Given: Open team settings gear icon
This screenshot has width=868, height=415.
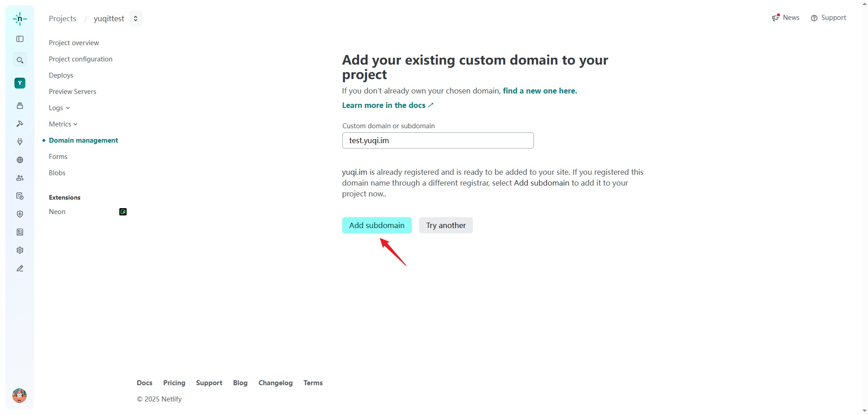Looking at the screenshot, I should pos(20,250).
